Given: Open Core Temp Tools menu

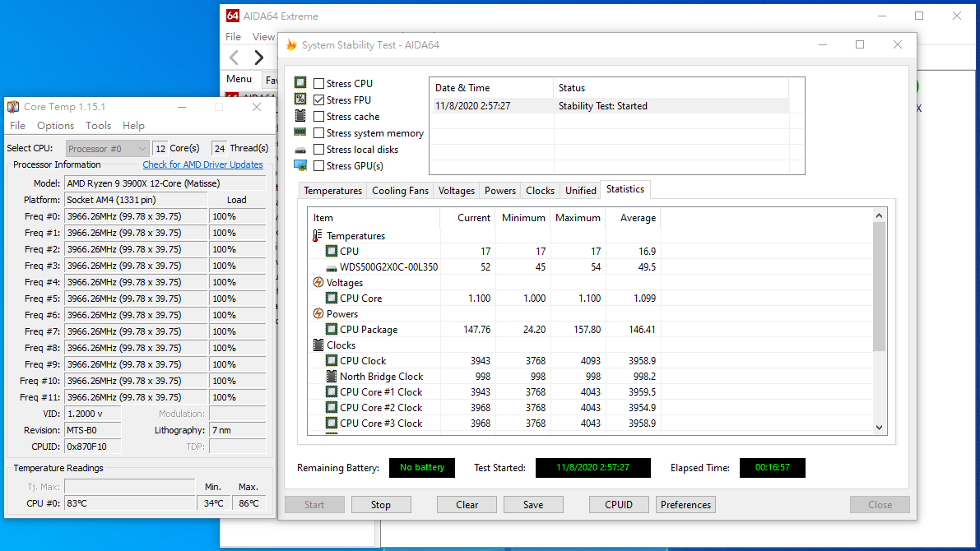Looking at the screenshot, I should (x=98, y=126).
